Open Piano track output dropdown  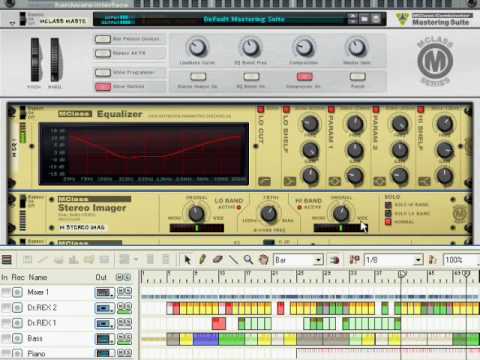pos(105,353)
